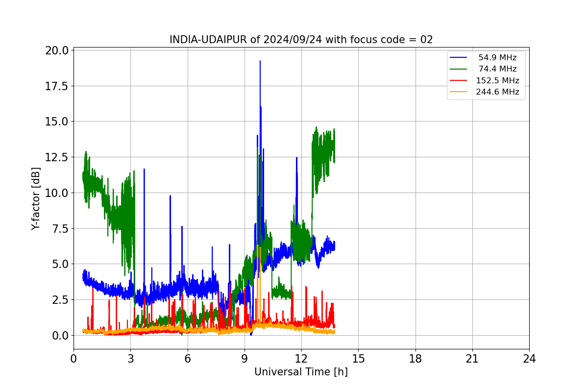Click the x-axis tick label '0'
This screenshot has width=588, height=392.
tap(73, 359)
